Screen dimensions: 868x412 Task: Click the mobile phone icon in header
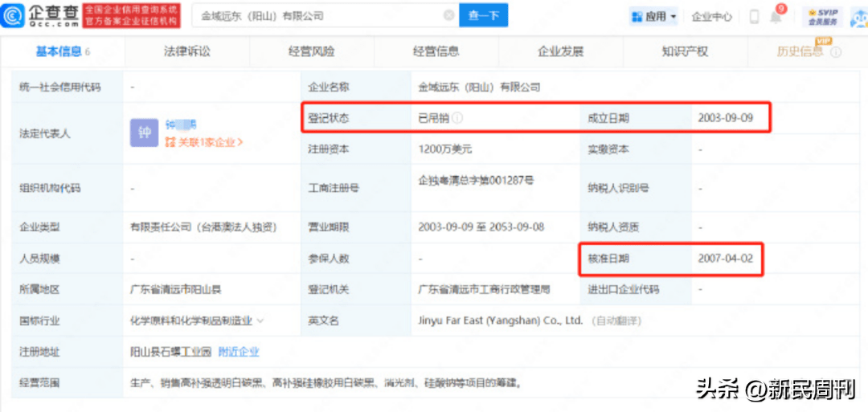pos(754,17)
